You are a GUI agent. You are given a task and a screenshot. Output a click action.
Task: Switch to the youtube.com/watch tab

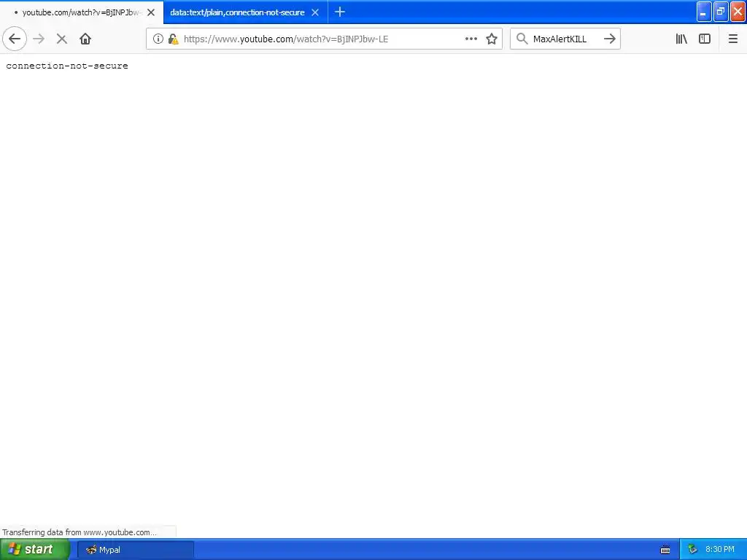[82, 12]
